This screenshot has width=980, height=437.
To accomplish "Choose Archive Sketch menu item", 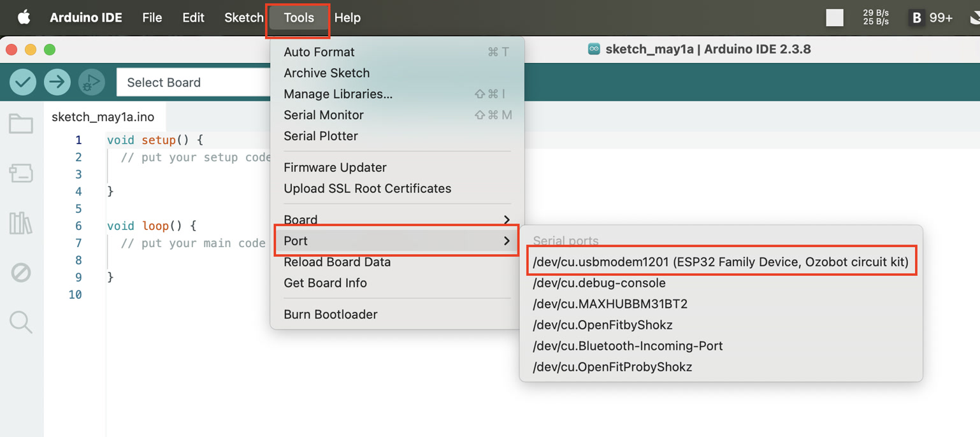I will tap(397, 73).
